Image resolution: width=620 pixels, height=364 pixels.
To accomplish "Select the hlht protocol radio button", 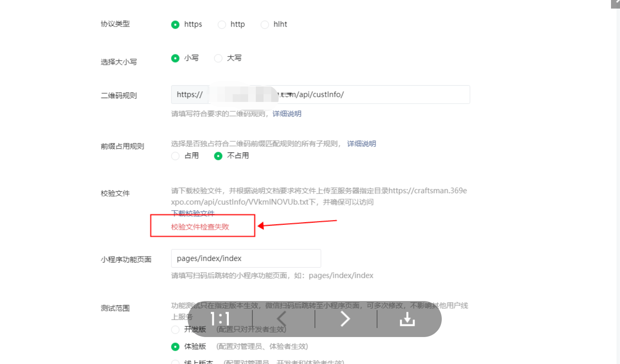I will pos(265,24).
